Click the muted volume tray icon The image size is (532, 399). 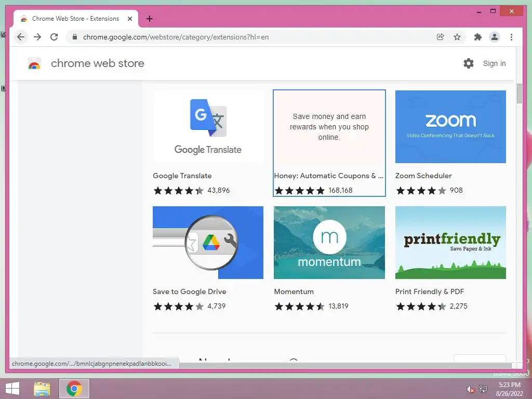471,389
